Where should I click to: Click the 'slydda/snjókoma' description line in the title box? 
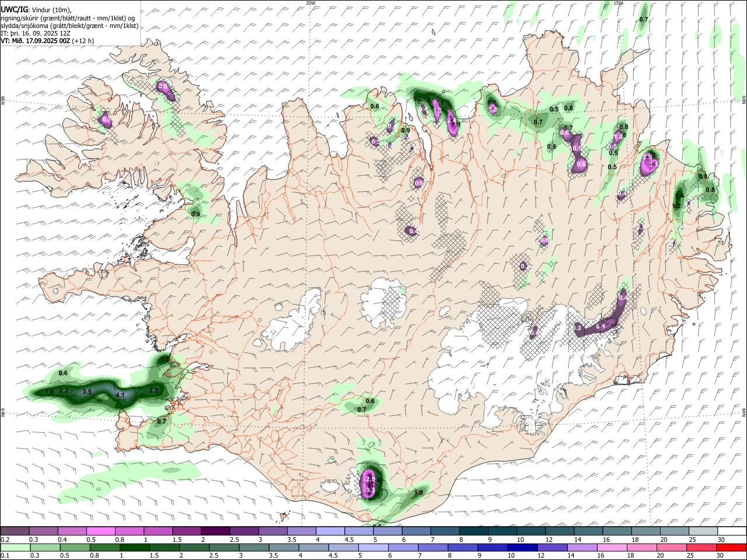point(69,26)
